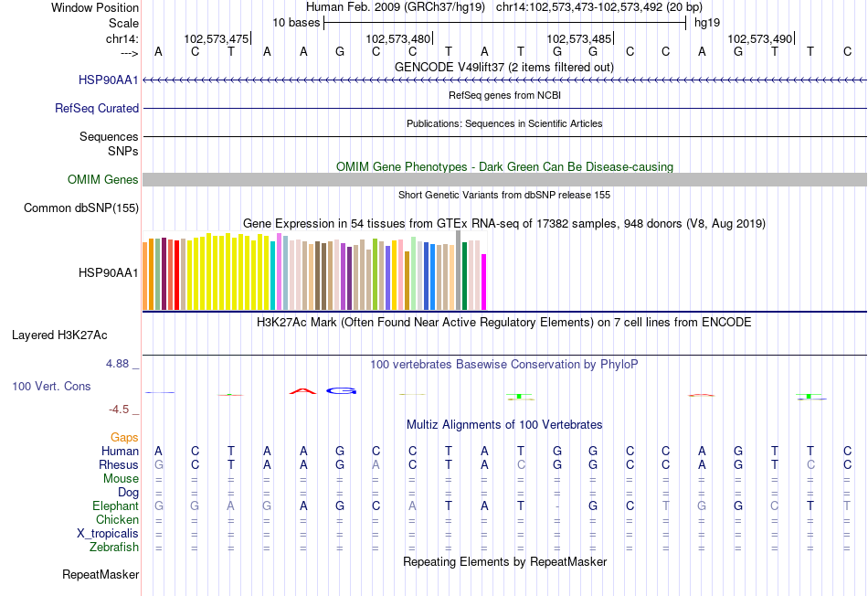Click the chr14: ruler label

[x=122, y=38]
